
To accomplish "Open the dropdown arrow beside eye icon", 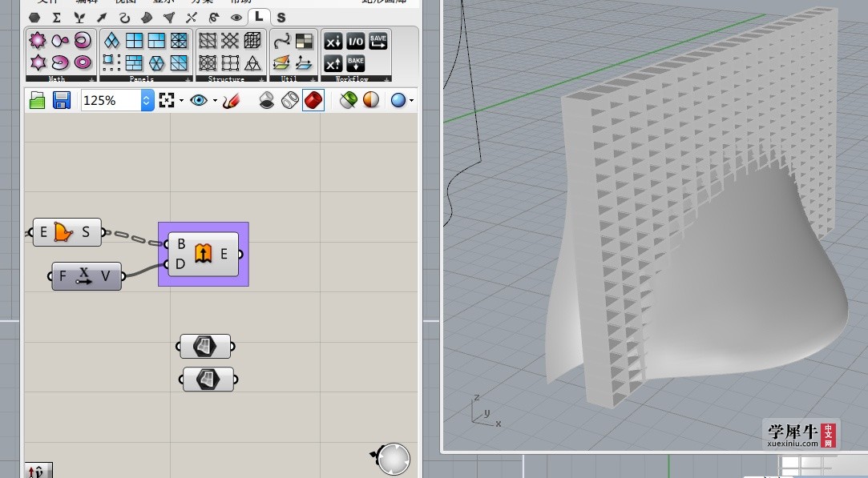I will (215, 101).
